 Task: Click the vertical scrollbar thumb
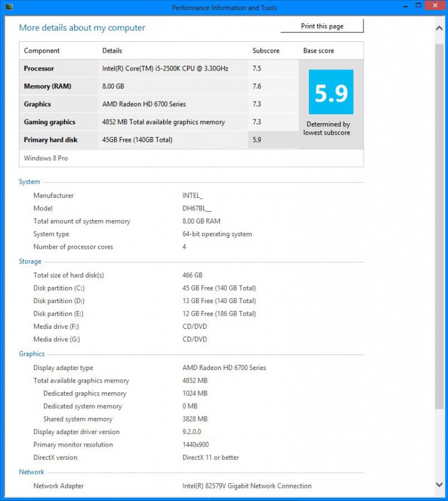pos(440,226)
